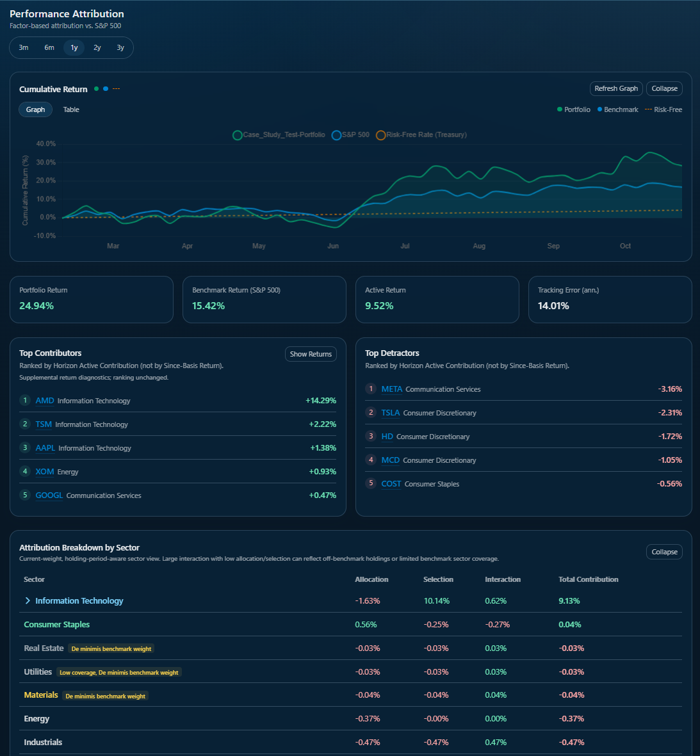This screenshot has height=756, width=700.
Task: Click Real Estate's De minimis benchmark weight tag
Action: tap(111, 649)
